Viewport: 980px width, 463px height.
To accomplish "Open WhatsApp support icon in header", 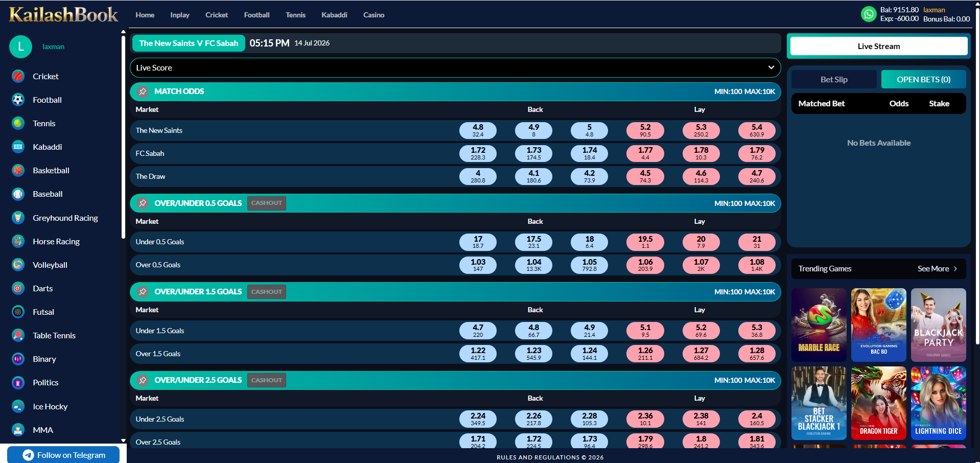I will point(869,14).
